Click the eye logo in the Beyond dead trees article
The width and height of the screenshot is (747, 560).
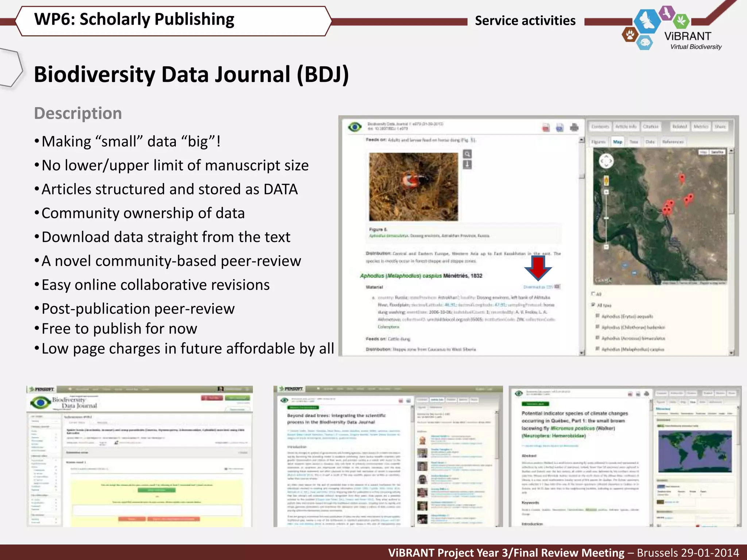(x=284, y=400)
